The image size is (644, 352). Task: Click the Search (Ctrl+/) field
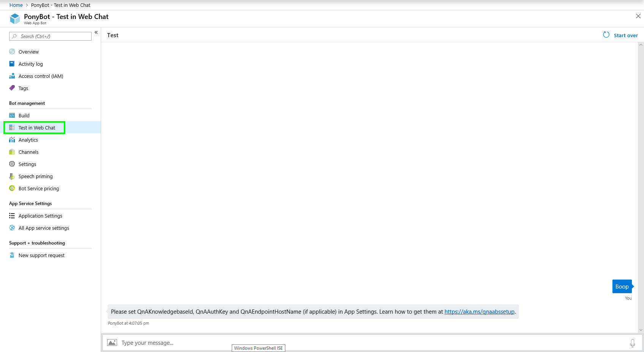(x=50, y=36)
